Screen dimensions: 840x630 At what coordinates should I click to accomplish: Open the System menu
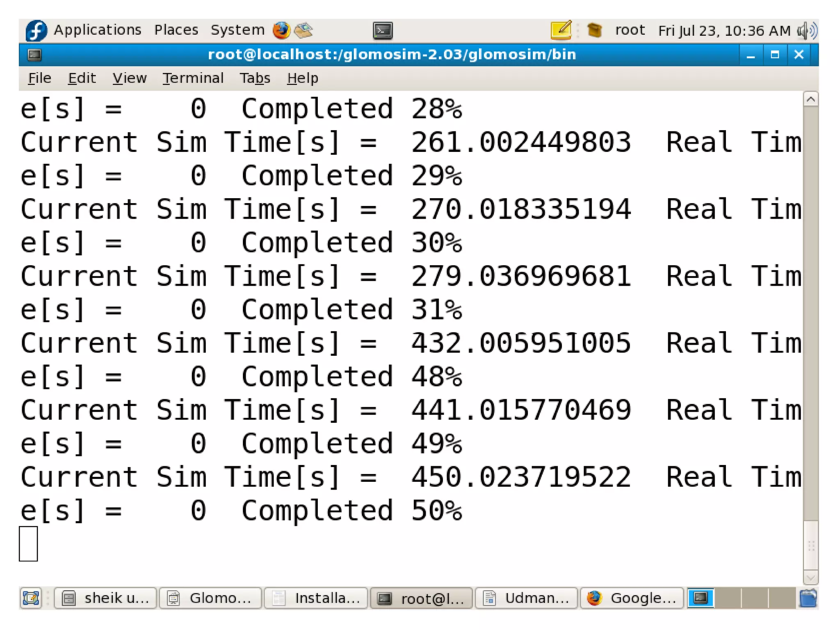click(x=237, y=30)
